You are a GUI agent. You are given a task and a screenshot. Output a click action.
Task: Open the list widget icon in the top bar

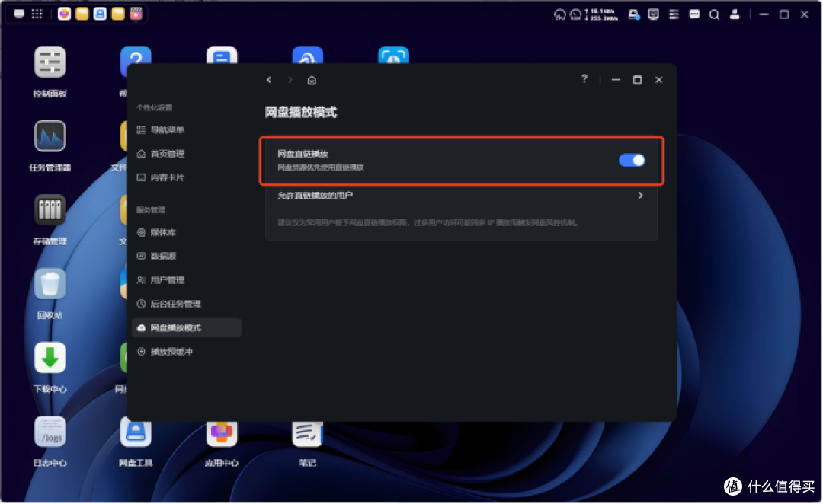coord(674,14)
